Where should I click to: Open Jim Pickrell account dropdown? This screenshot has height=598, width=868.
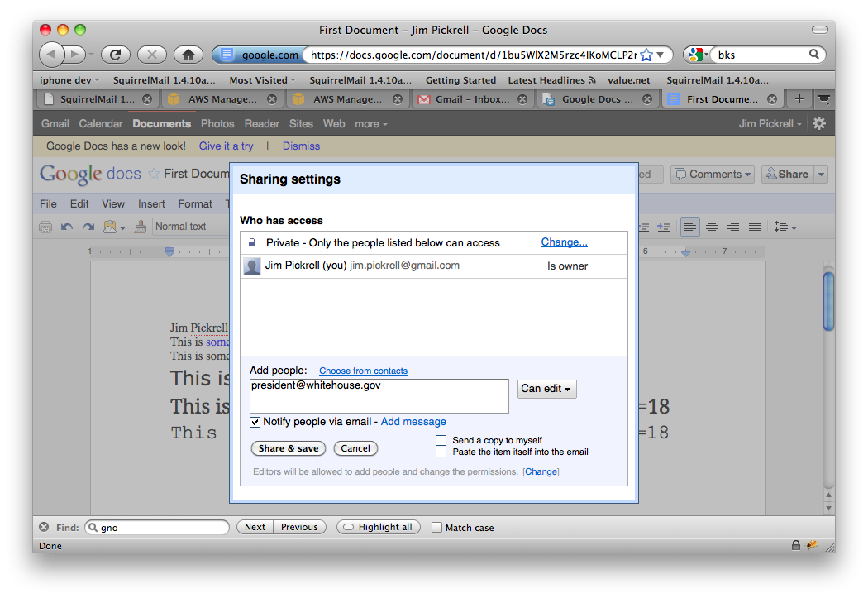click(x=770, y=123)
